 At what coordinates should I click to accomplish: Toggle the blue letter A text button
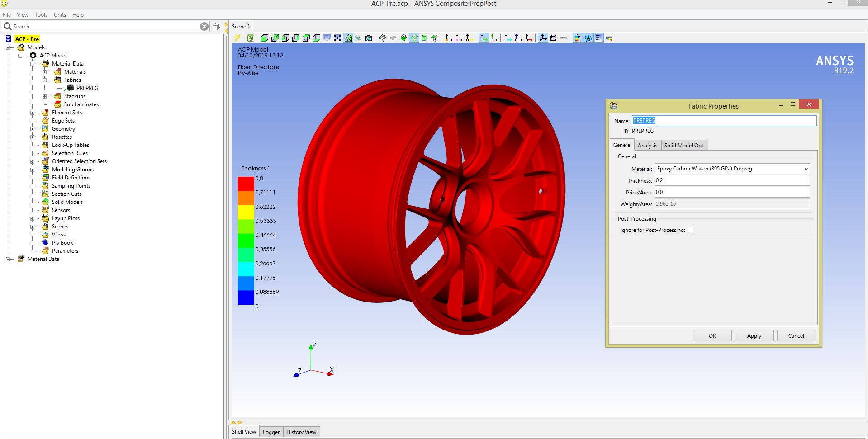(588, 38)
